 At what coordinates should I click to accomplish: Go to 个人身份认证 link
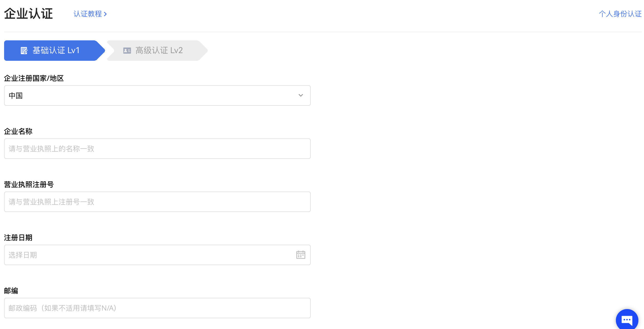pyautogui.click(x=620, y=14)
